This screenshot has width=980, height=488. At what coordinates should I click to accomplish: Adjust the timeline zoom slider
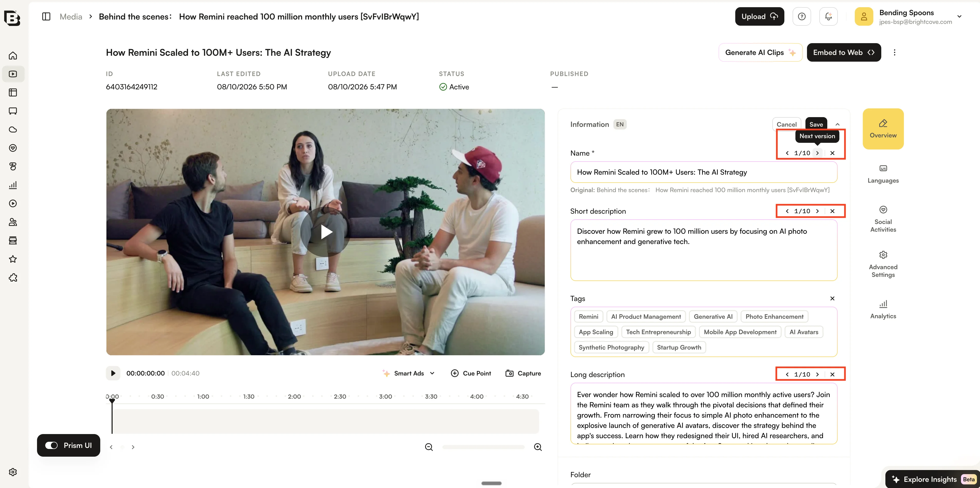coord(483,447)
